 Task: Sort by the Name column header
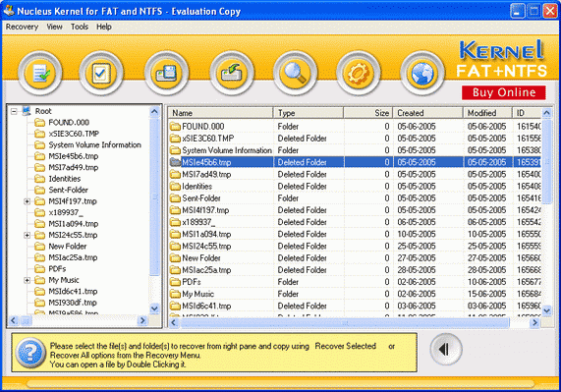coord(221,113)
